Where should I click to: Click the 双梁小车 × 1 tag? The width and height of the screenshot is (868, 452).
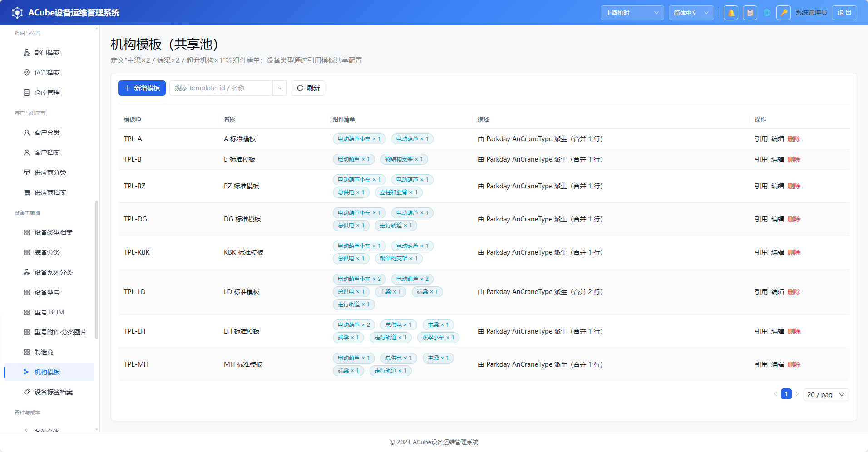[438, 338]
